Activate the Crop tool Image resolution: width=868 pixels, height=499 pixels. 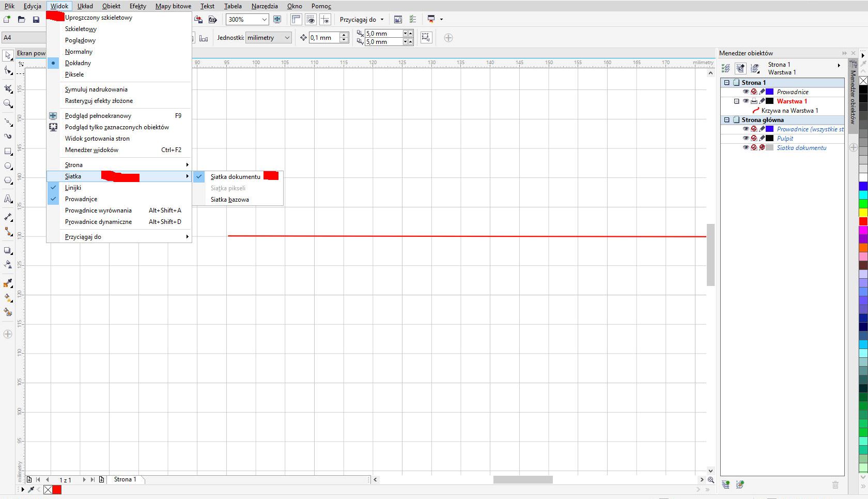[8, 89]
